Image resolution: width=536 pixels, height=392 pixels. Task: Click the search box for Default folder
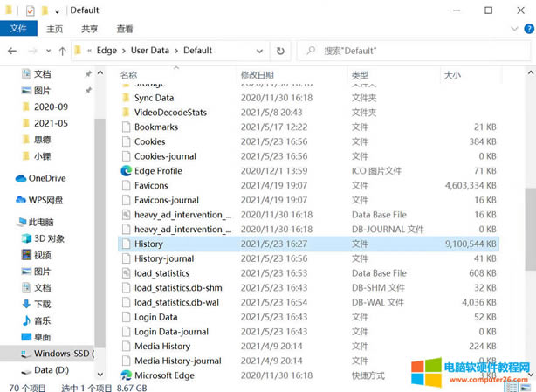pos(410,51)
